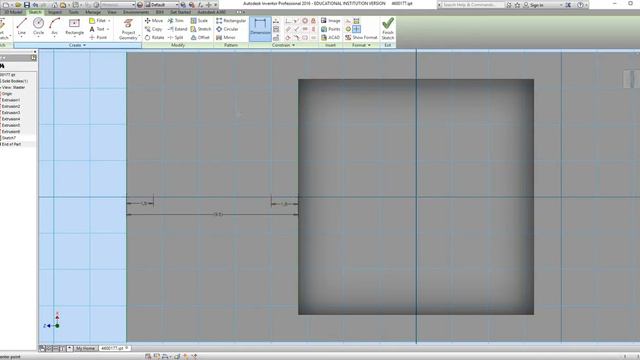Click the Text tool

pyautogui.click(x=97, y=29)
